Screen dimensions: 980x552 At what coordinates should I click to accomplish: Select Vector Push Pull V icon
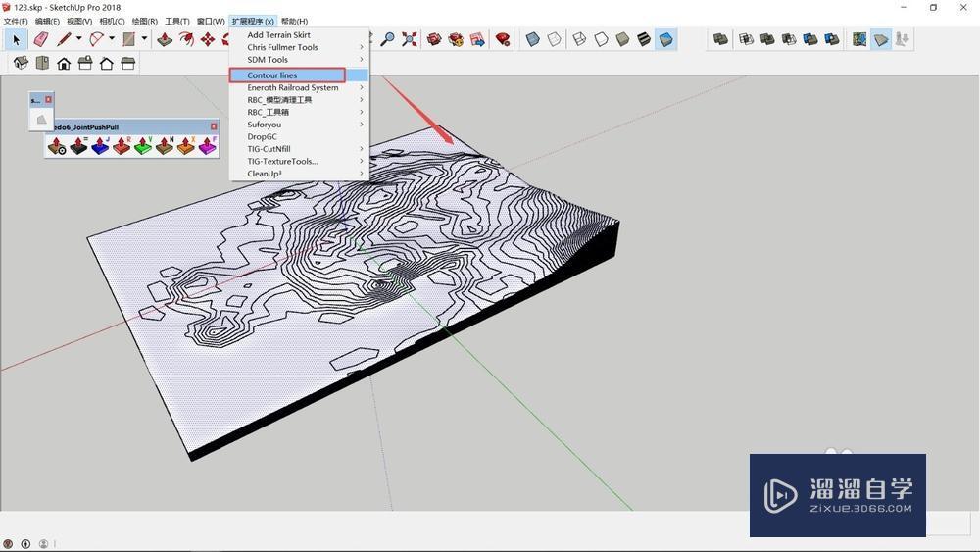pos(143,146)
